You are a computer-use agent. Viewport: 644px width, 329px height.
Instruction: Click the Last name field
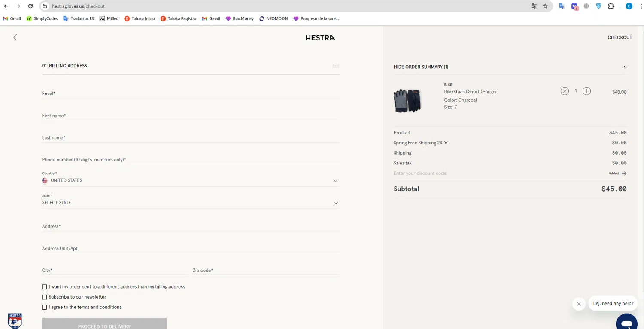[x=191, y=138]
